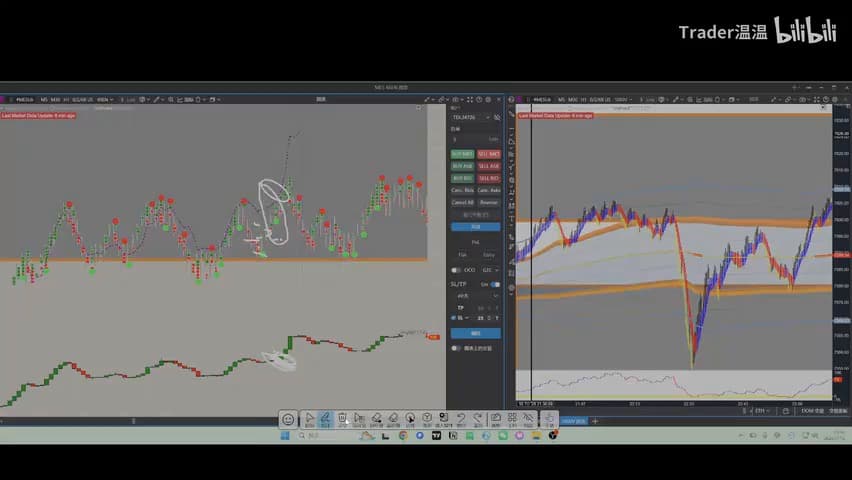Image resolution: width=852 pixels, height=480 pixels.
Task: Click the top tool in the right chart's drawing sidebar
Action: pos(511,114)
